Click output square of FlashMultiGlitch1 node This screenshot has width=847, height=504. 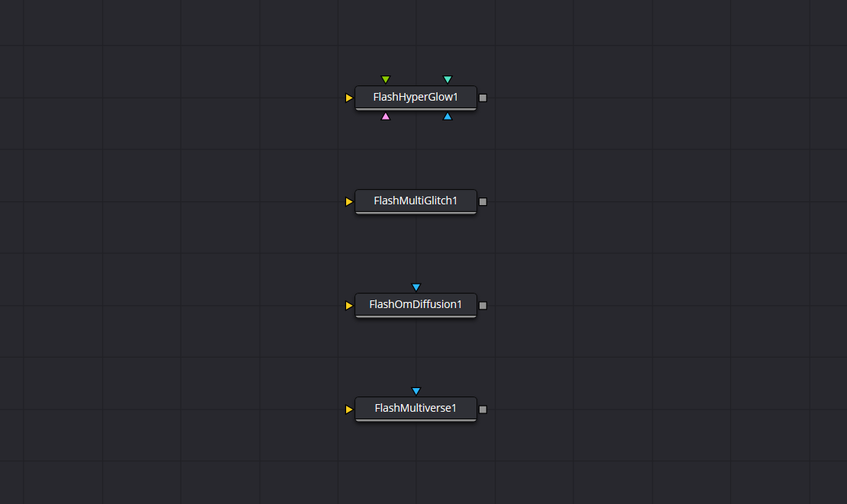483,201
